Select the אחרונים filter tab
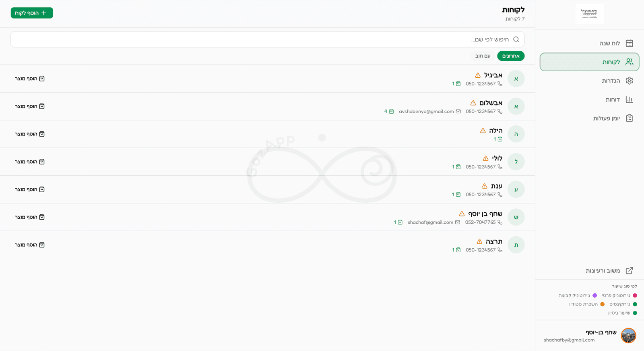Viewport: 644px width, 351px height. (x=511, y=56)
